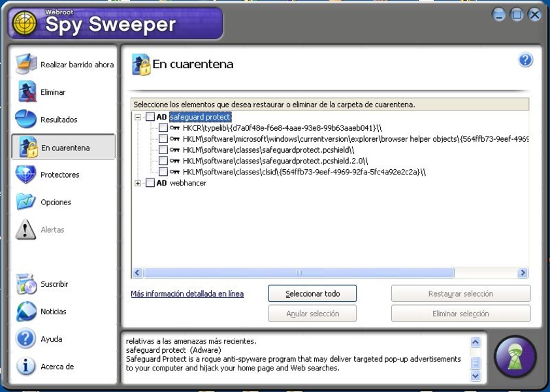Expand the webhancer tree node

click(x=138, y=183)
